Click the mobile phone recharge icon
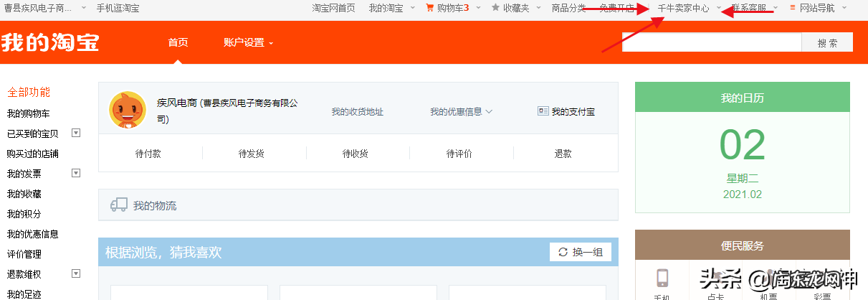This screenshot has height=300, width=868. point(662,278)
